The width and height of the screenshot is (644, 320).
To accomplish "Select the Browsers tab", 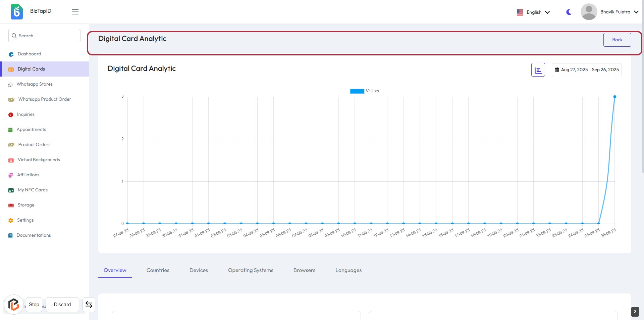I will click(304, 270).
